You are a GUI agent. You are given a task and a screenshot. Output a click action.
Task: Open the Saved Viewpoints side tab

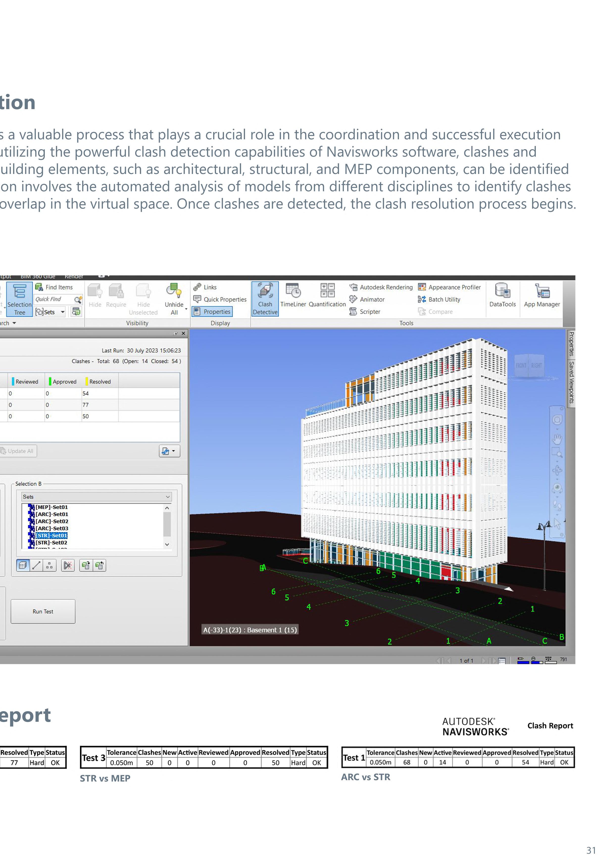click(571, 382)
